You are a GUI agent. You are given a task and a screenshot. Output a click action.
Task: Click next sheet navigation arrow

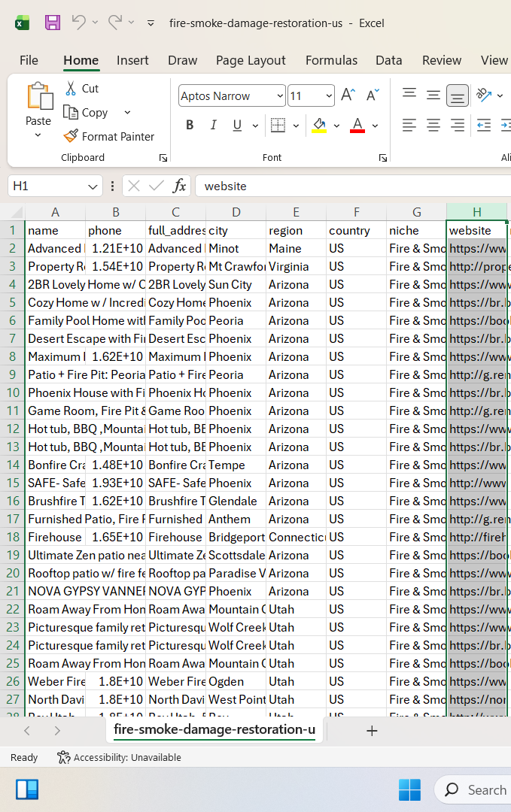pos(57,731)
